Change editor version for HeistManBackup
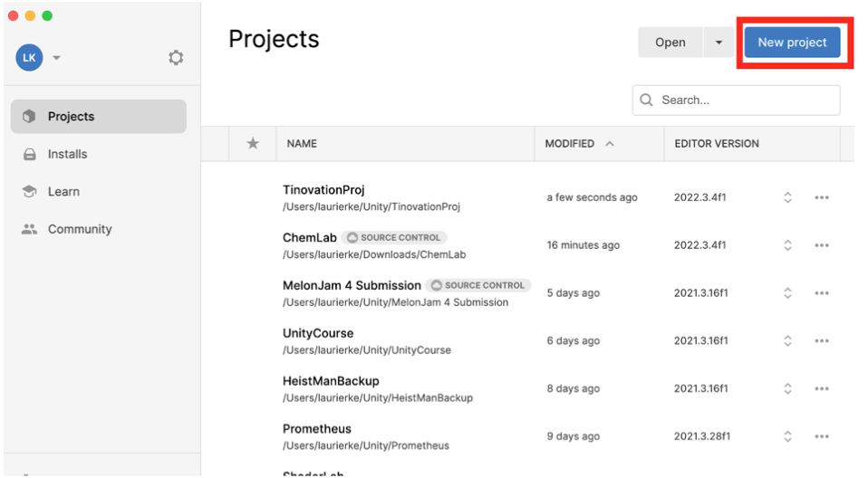Image resolution: width=868 pixels, height=478 pixels. click(x=787, y=389)
